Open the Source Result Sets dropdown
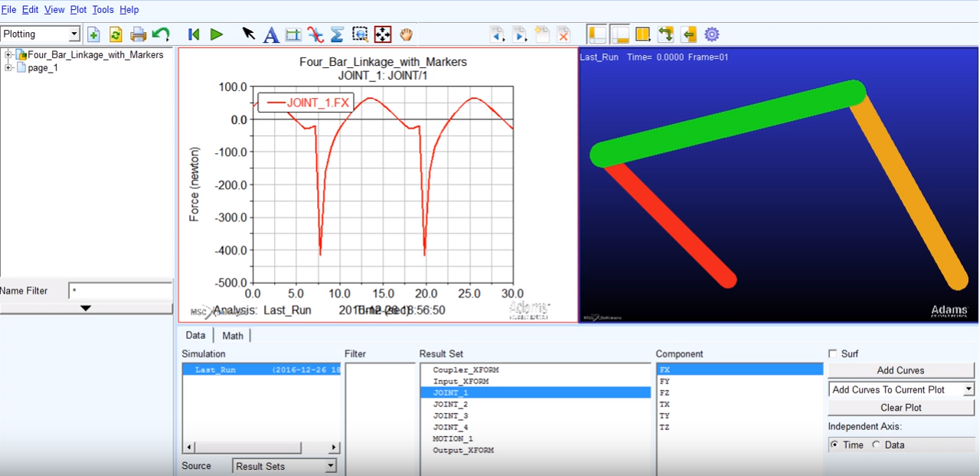This screenshot has width=980, height=476. [x=285, y=466]
